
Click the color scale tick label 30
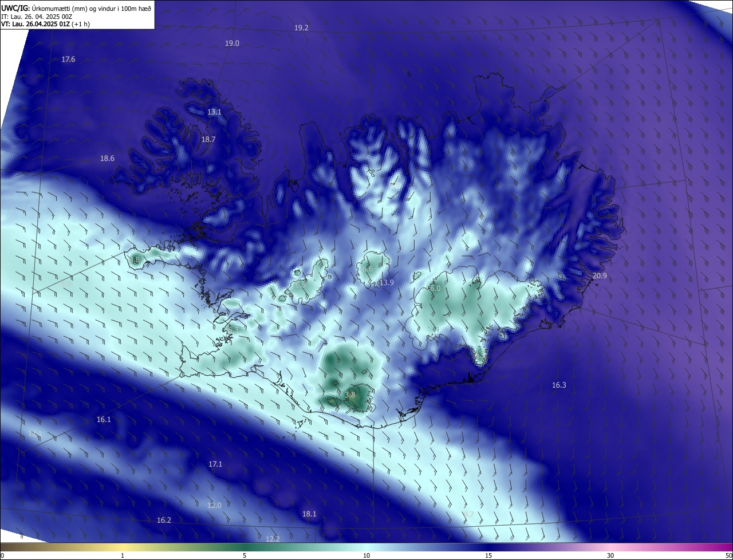(x=610, y=555)
